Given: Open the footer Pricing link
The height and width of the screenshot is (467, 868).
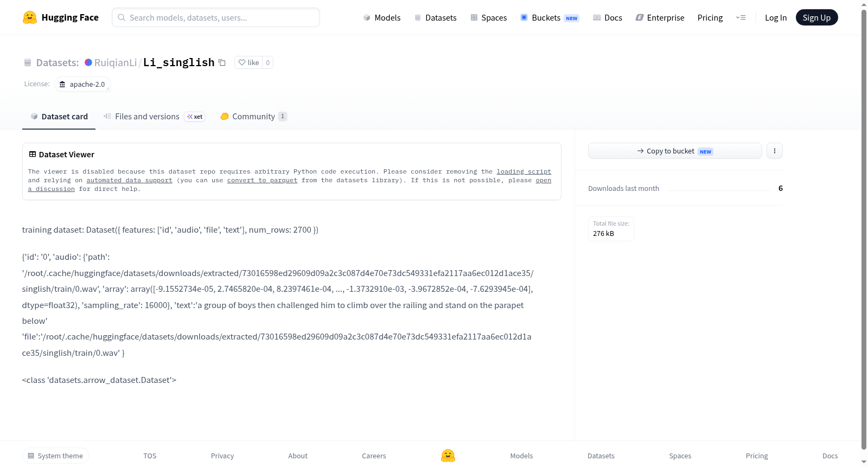Looking at the screenshot, I should point(757,456).
